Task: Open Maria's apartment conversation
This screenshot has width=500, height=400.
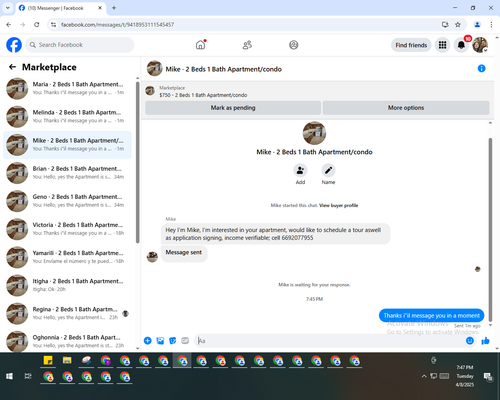Action: click(67, 89)
